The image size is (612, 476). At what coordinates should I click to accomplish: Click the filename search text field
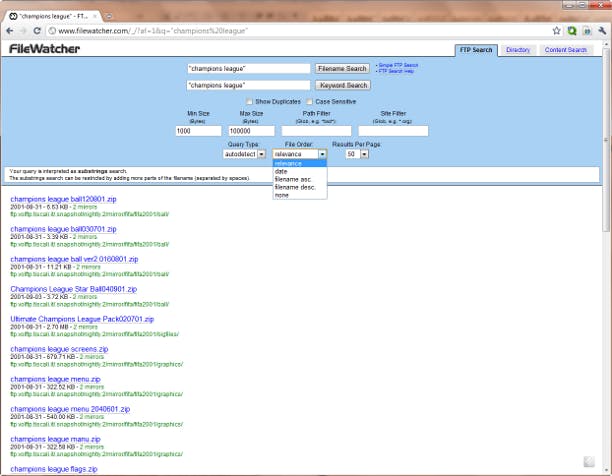coord(249,69)
